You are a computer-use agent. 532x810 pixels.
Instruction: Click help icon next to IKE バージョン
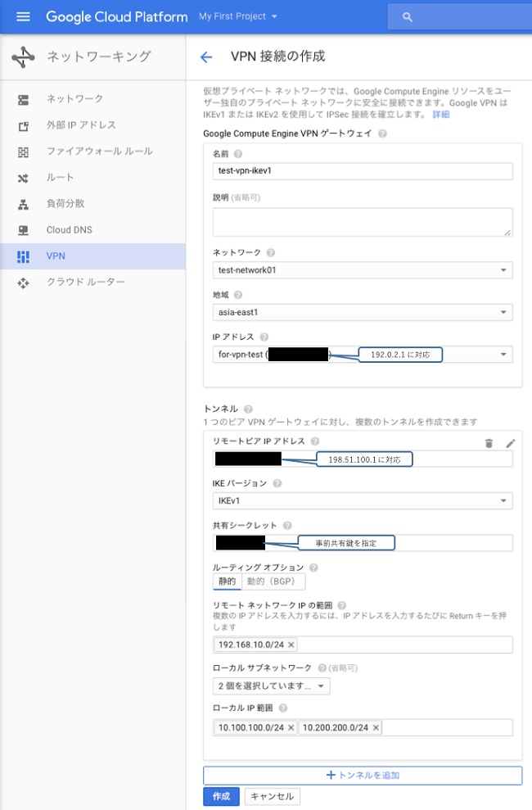point(276,483)
